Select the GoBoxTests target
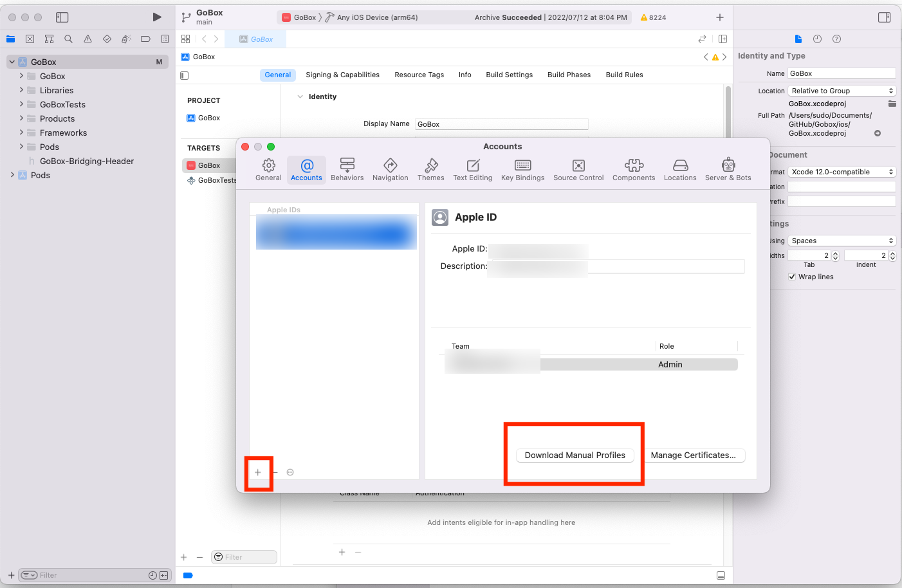Image resolution: width=902 pixels, height=588 pixels. (x=212, y=180)
